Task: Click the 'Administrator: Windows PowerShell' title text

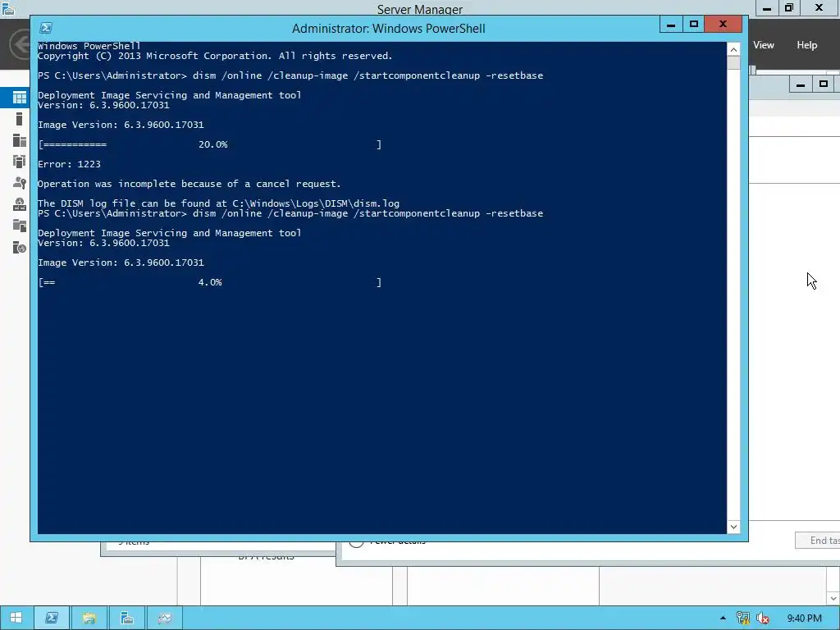Action: pyautogui.click(x=388, y=29)
